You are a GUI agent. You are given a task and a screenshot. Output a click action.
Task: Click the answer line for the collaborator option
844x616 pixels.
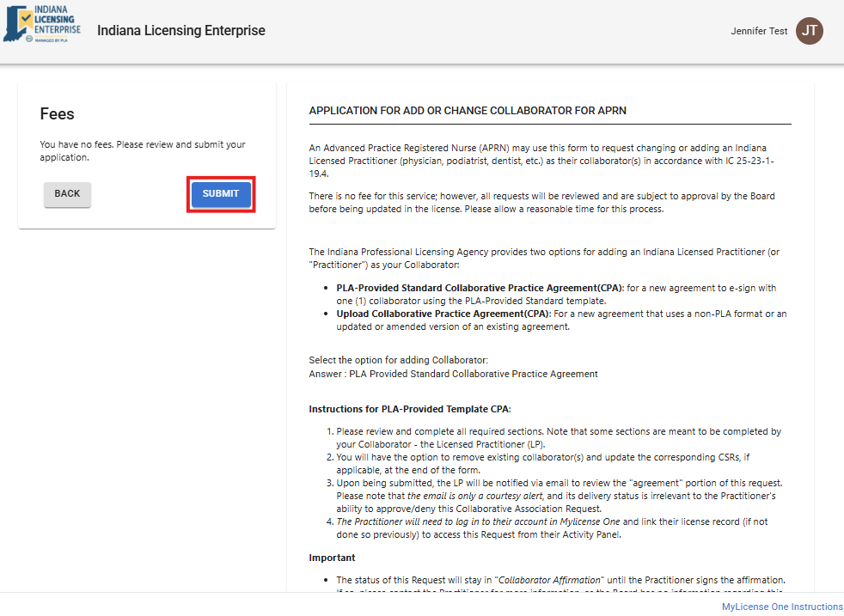(x=453, y=374)
